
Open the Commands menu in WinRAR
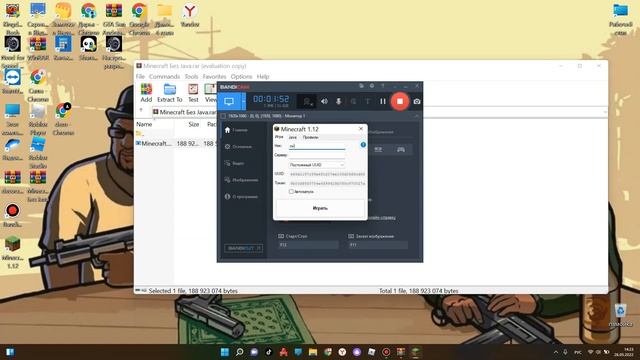pyautogui.click(x=164, y=76)
